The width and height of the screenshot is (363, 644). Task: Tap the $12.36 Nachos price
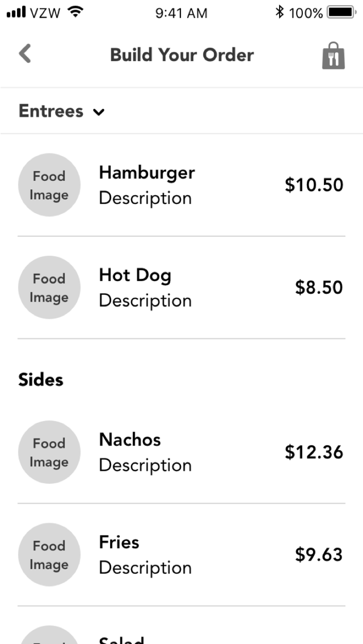[314, 452]
